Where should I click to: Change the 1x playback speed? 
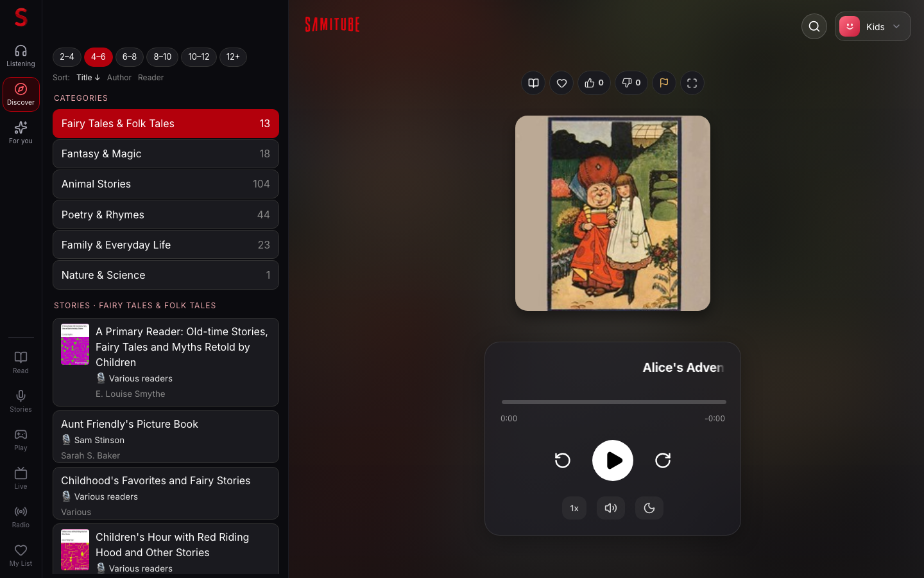[574, 508]
